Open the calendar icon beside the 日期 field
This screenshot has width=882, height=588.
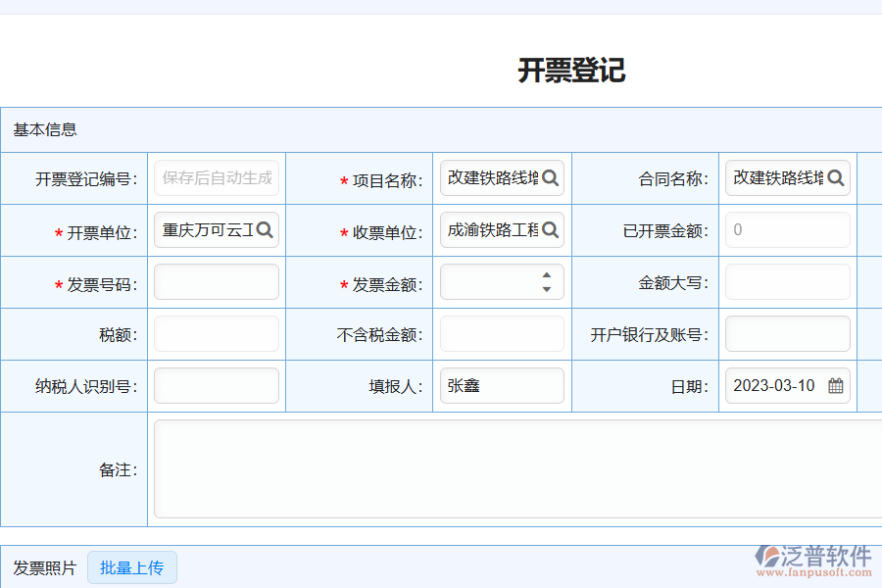tap(836, 385)
